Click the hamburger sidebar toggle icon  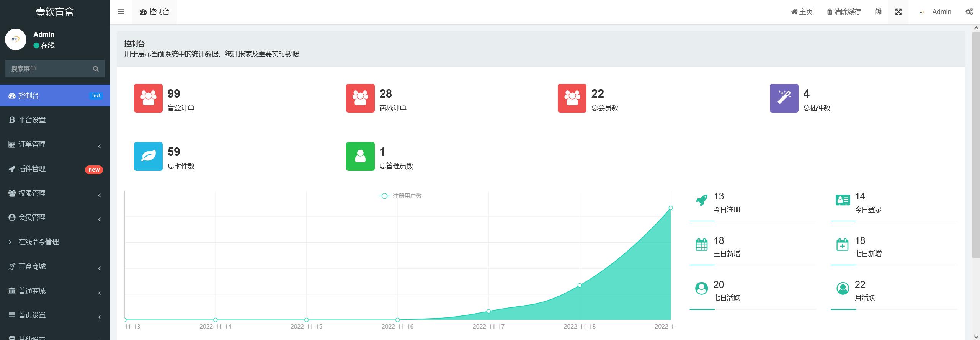tap(121, 12)
